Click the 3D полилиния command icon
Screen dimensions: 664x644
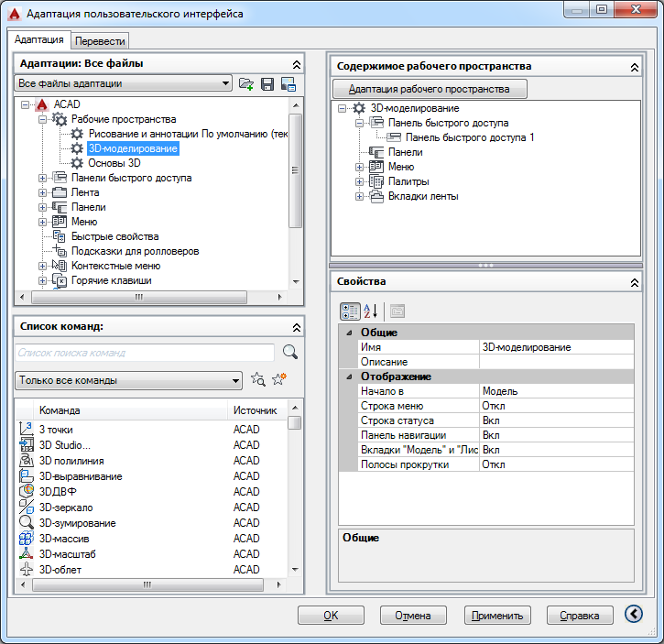click(x=27, y=460)
